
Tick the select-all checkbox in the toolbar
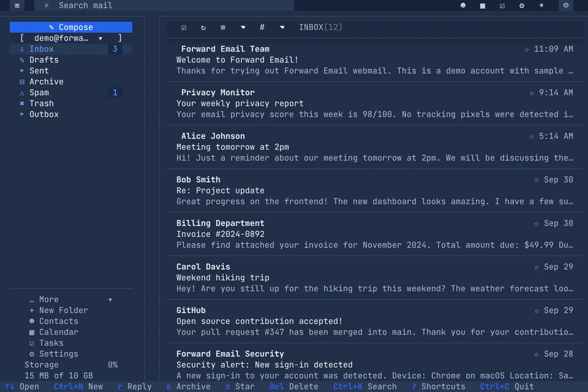pyautogui.click(x=184, y=27)
